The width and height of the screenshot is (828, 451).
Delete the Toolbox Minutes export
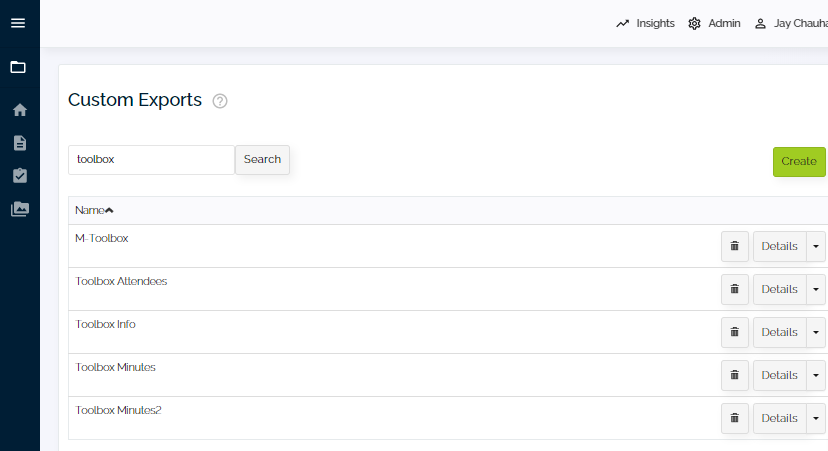[735, 375]
